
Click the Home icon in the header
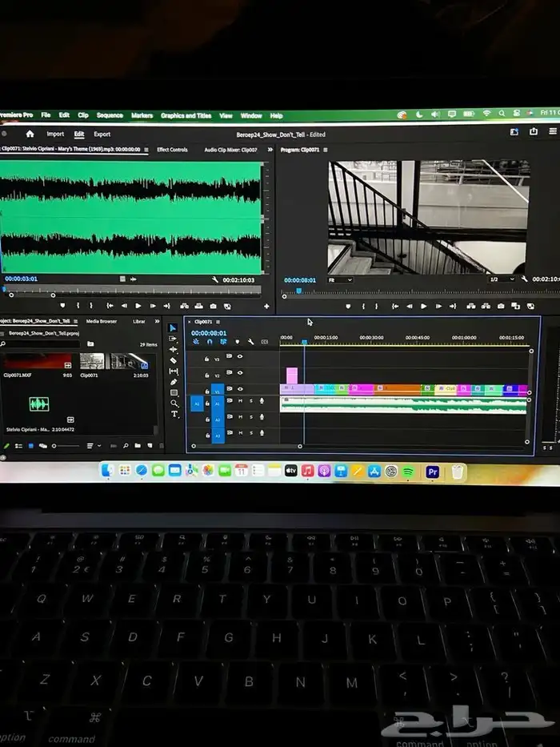click(x=30, y=134)
